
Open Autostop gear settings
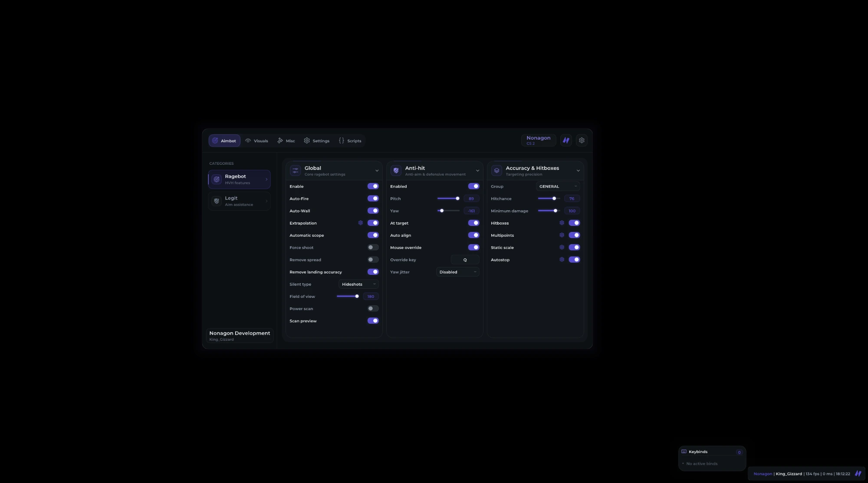tap(562, 259)
